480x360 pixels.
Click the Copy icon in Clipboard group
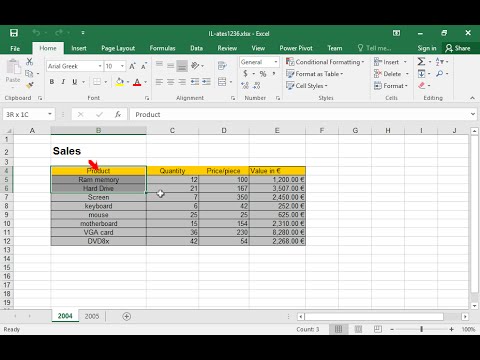click(x=29, y=73)
